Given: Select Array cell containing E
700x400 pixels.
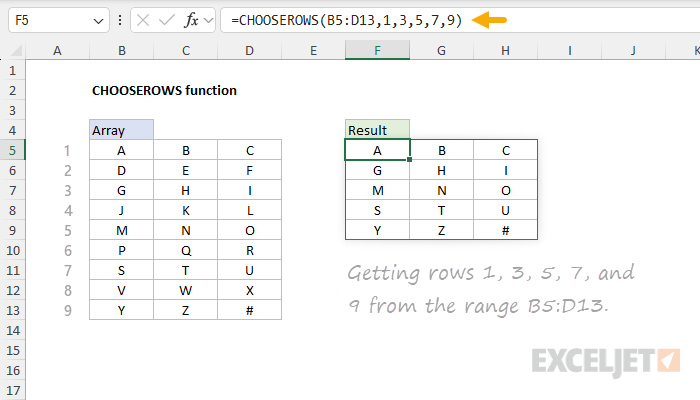Looking at the screenshot, I should pyautogui.click(x=186, y=170).
